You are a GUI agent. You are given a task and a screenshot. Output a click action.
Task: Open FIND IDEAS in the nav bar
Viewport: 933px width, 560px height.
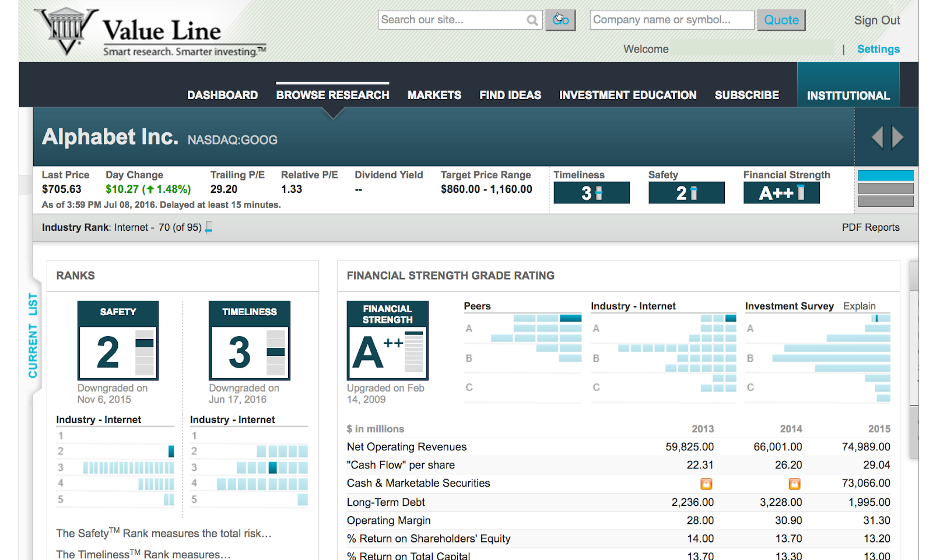coord(510,95)
